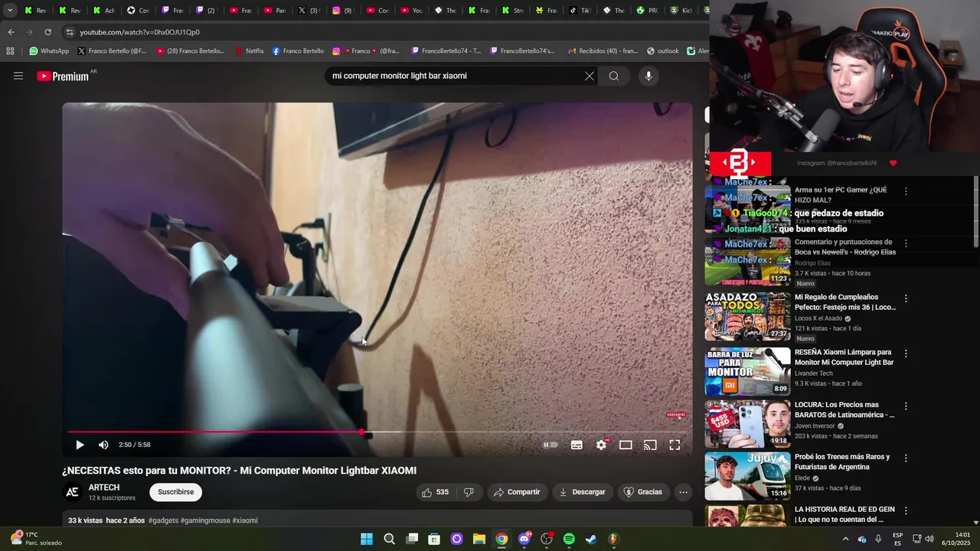Open the outlook bookmark
The image size is (980, 551).
click(662, 51)
